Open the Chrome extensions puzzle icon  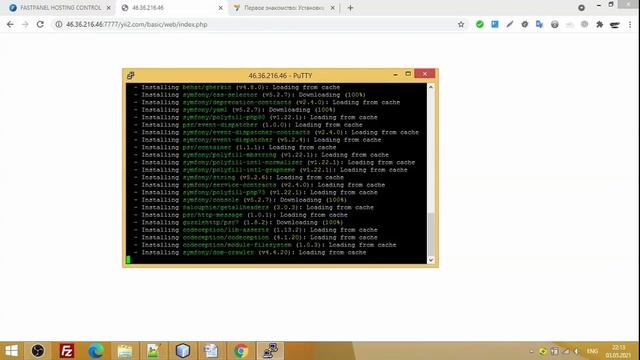pyautogui.click(x=599, y=24)
